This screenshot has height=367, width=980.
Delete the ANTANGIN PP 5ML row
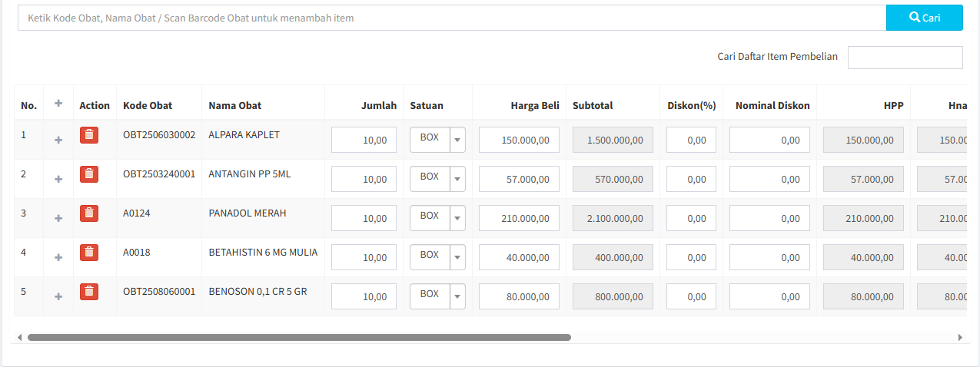tap(89, 174)
